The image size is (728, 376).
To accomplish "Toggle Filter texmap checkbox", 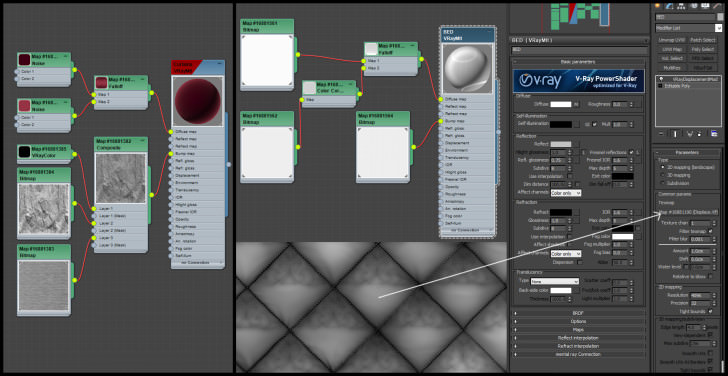I will pyautogui.click(x=710, y=231).
